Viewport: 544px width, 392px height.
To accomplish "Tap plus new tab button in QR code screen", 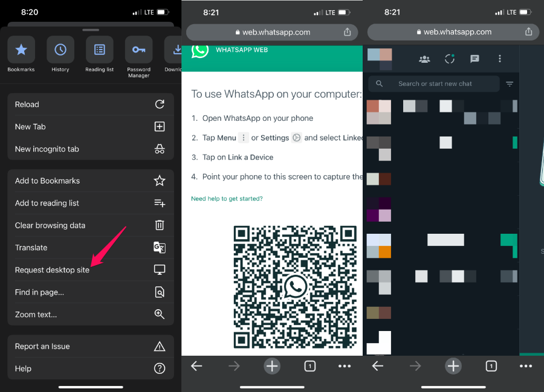I will click(x=272, y=366).
